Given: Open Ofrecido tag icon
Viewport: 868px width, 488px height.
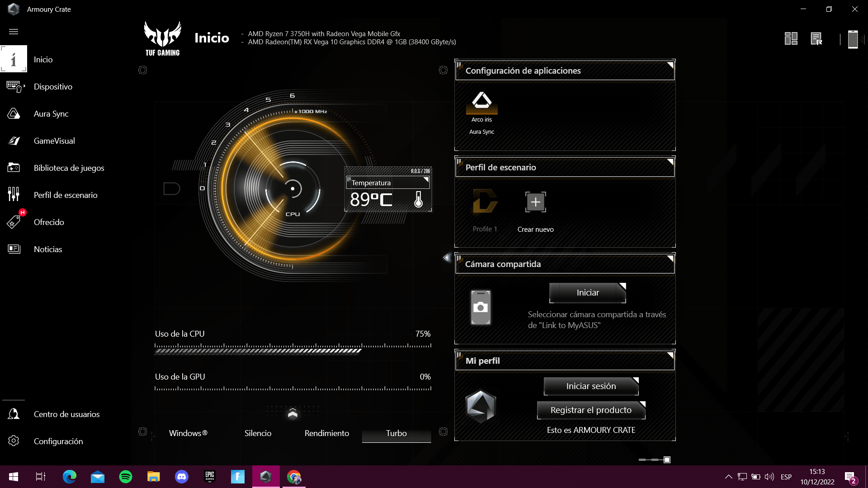Looking at the screenshot, I should pyautogui.click(x=14, y=222).
